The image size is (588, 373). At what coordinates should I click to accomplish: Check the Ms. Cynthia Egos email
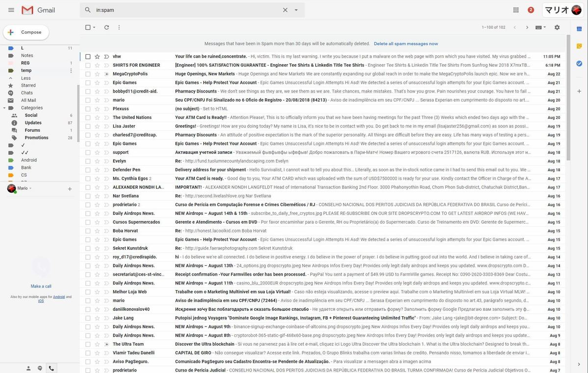click(88, 179)
